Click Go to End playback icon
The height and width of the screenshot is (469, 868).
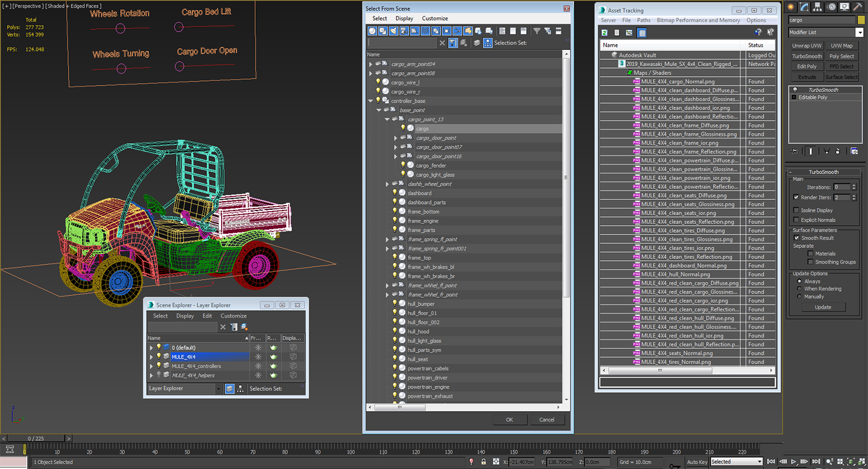click(816, 461)
